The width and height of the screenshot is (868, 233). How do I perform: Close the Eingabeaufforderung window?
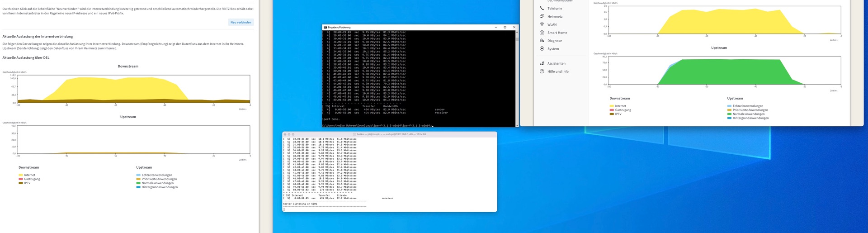(x=514, y=27)
